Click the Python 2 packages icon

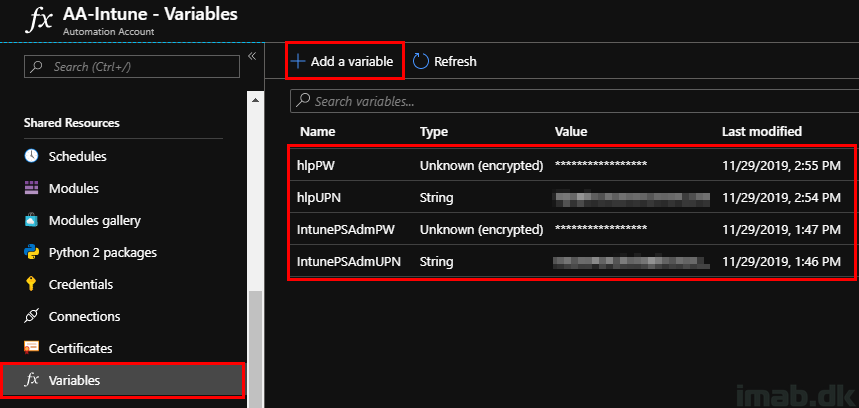point(31,252)
